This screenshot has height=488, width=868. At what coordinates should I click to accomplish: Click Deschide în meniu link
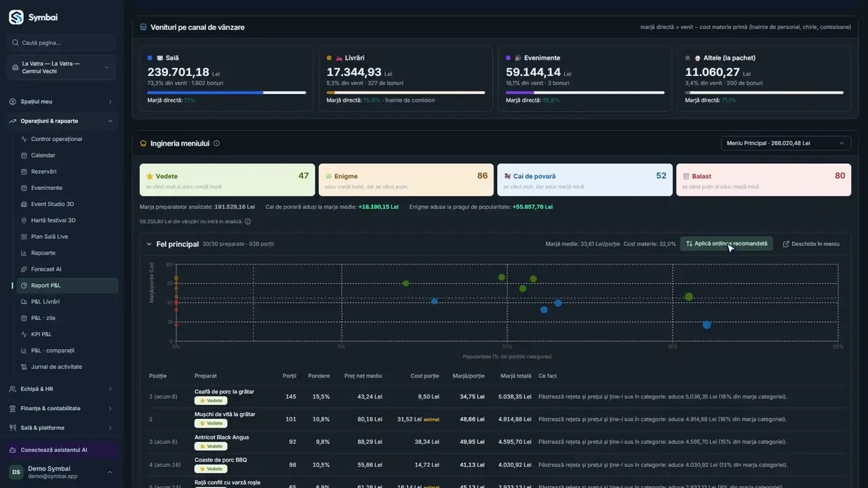pyautogui.click(x=811, y=244)
